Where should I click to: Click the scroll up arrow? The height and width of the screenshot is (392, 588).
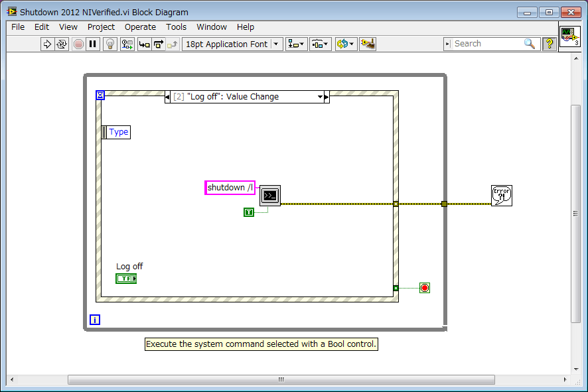click(x=576, y=58)
